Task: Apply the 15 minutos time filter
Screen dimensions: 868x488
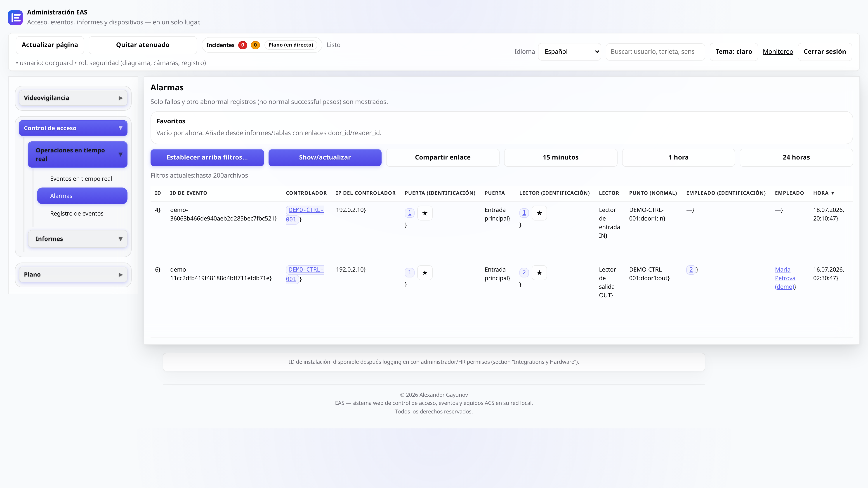Action: (560, 157)
